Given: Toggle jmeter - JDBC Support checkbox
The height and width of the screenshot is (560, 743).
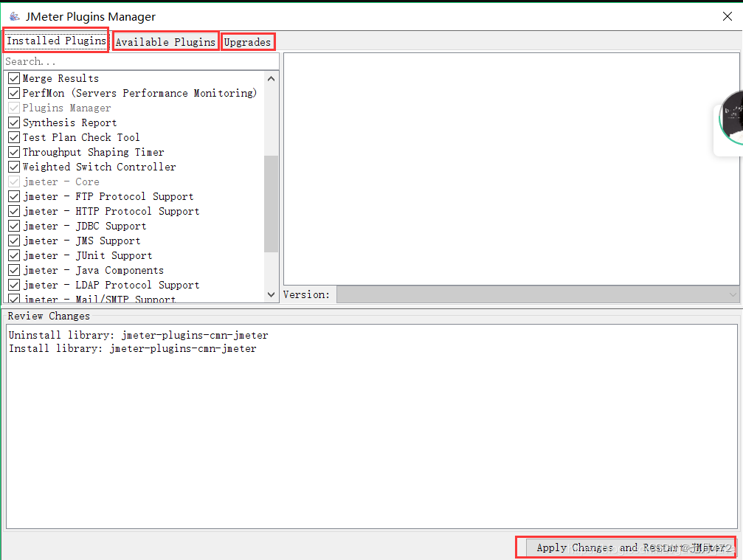Looking at the screenshot, I should pos(14,226).
